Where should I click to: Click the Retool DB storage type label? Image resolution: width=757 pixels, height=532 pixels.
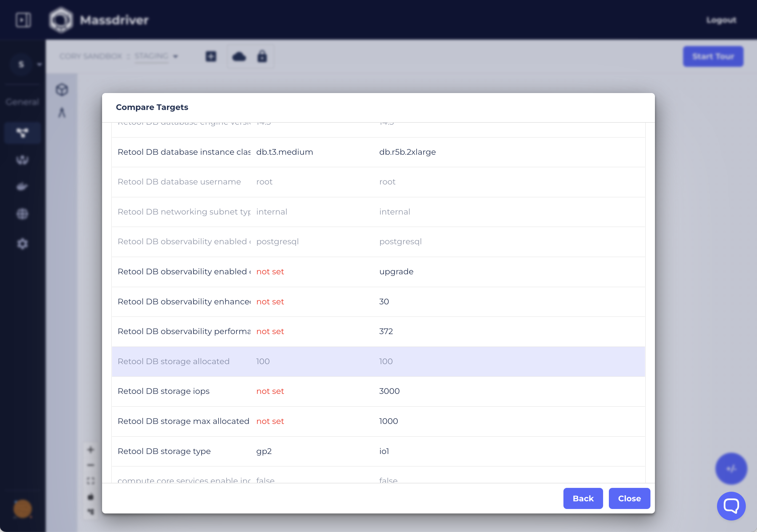point(164,451)
